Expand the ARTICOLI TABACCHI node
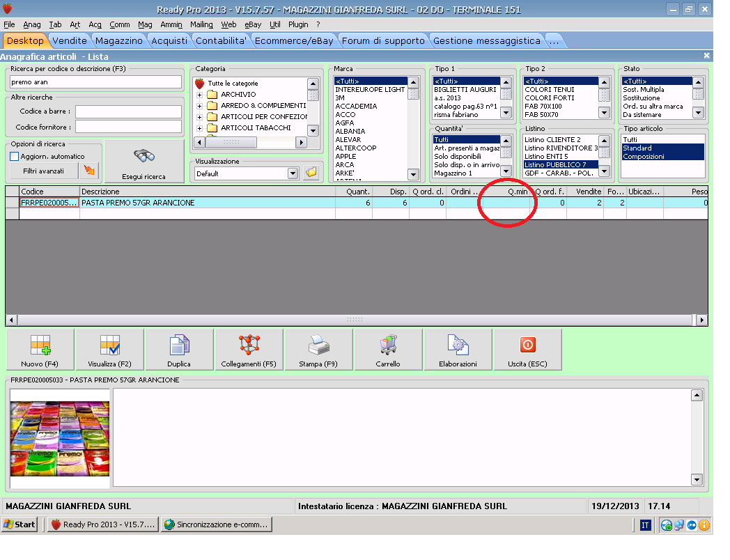Screen dimensions: 730x560 pos(199,128)
